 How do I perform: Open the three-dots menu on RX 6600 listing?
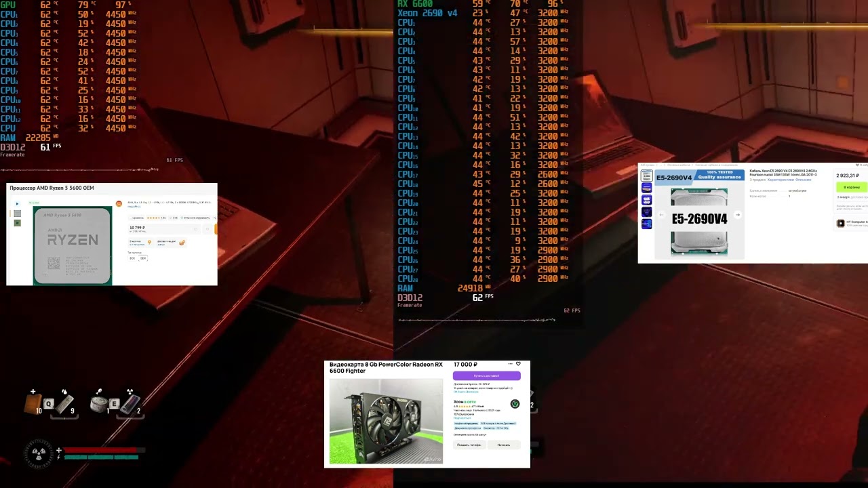click(x=511, y=364)
